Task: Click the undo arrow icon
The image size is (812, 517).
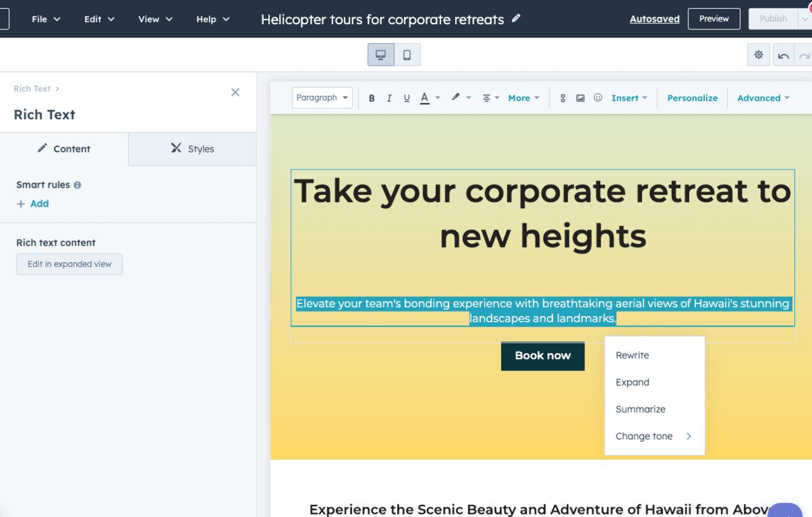Action: 783,56
